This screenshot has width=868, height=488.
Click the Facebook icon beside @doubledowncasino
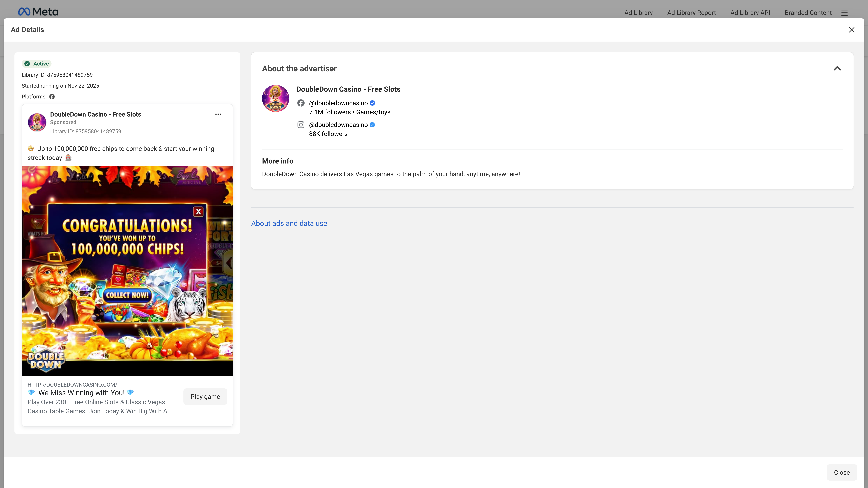301,103
